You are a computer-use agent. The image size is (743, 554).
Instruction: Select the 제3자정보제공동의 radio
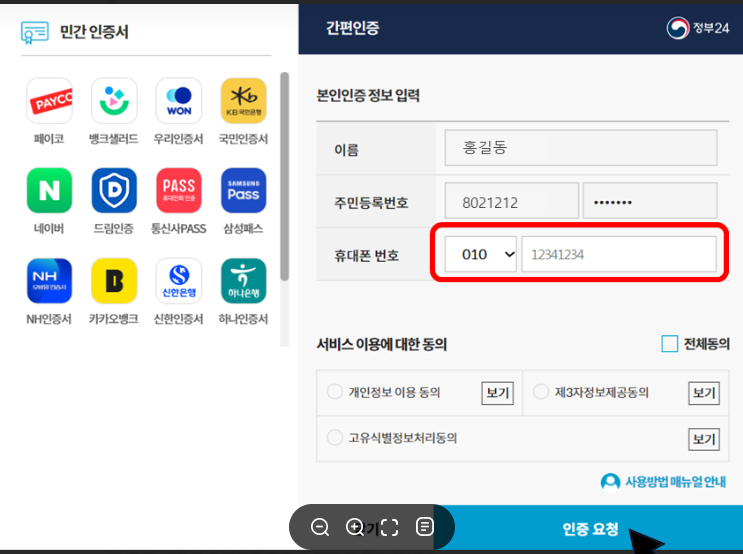click(541, 392)
